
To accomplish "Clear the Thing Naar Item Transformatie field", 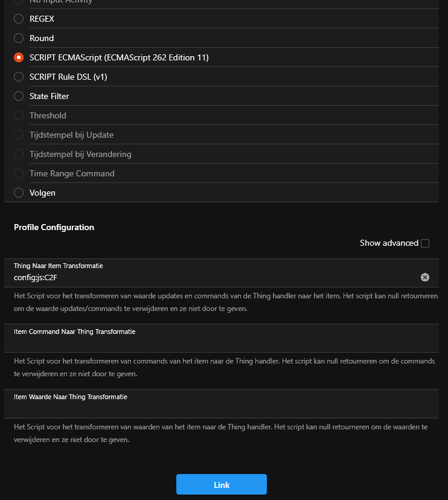I will 424,277.
